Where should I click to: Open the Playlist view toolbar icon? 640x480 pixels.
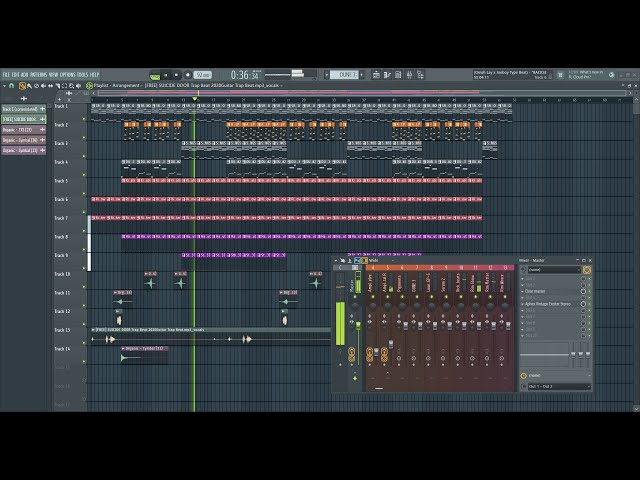click(x=376, y=75)
